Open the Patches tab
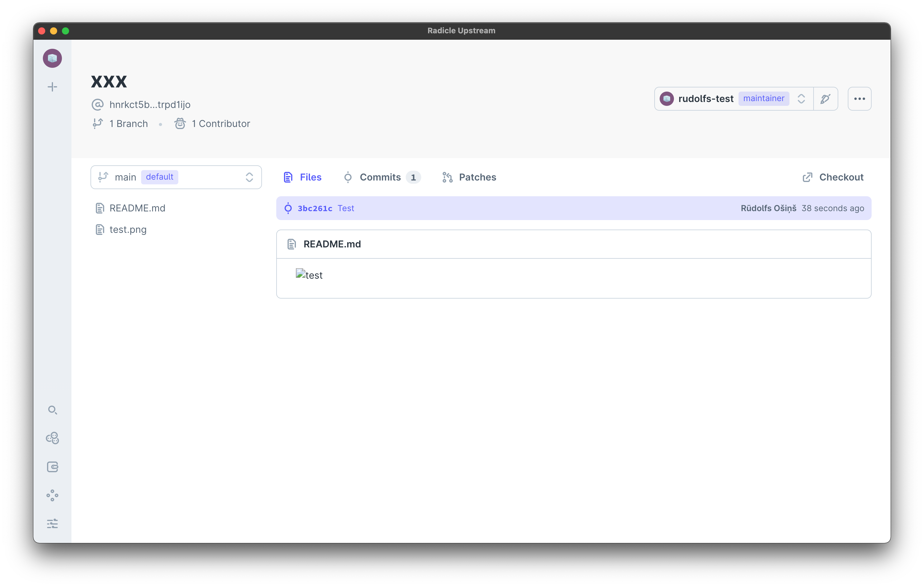 [x=477, y=177]
